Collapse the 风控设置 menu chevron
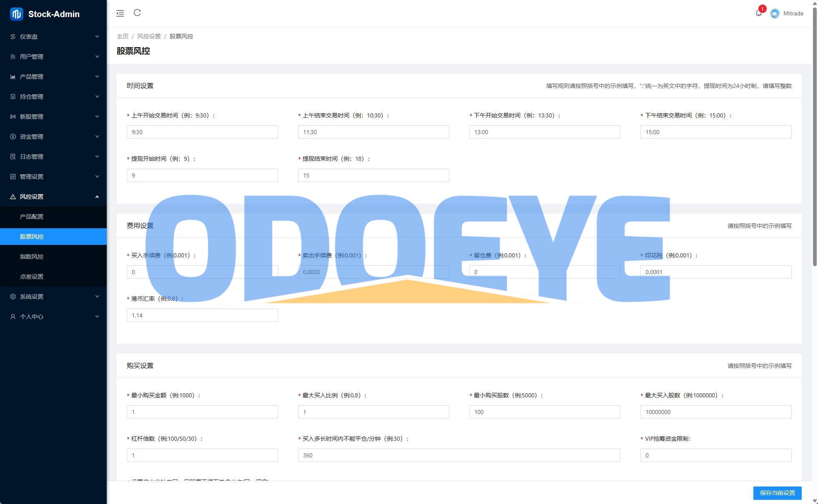Screen dimensions: 818x504 point(97,197)
